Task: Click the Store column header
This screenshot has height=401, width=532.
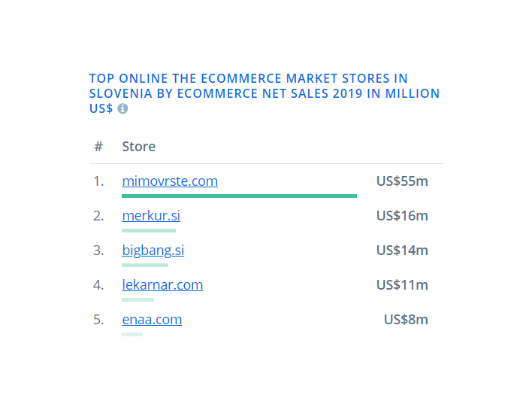Action: click(x=138, y=147)
